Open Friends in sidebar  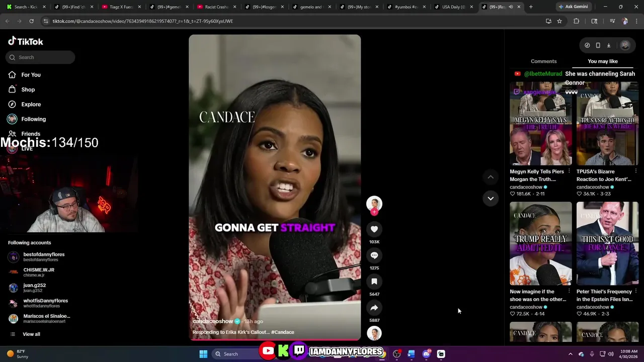coord(31,134)
